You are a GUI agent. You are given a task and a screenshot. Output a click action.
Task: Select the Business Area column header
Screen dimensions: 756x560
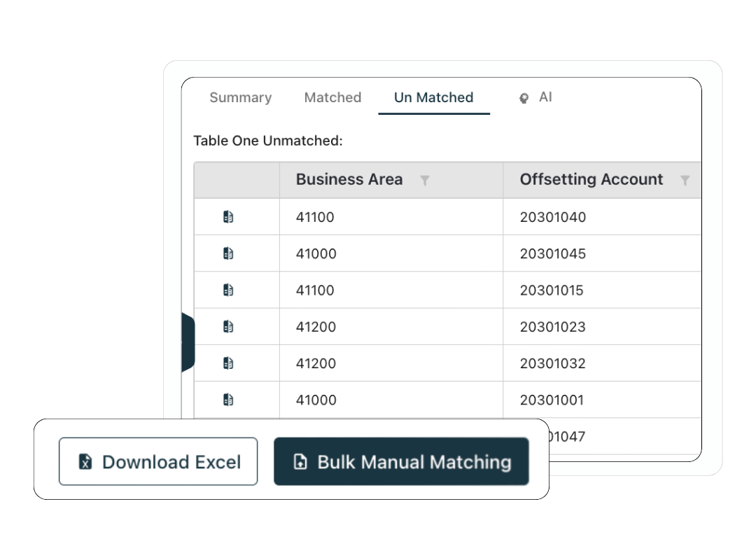click(349, 180)
